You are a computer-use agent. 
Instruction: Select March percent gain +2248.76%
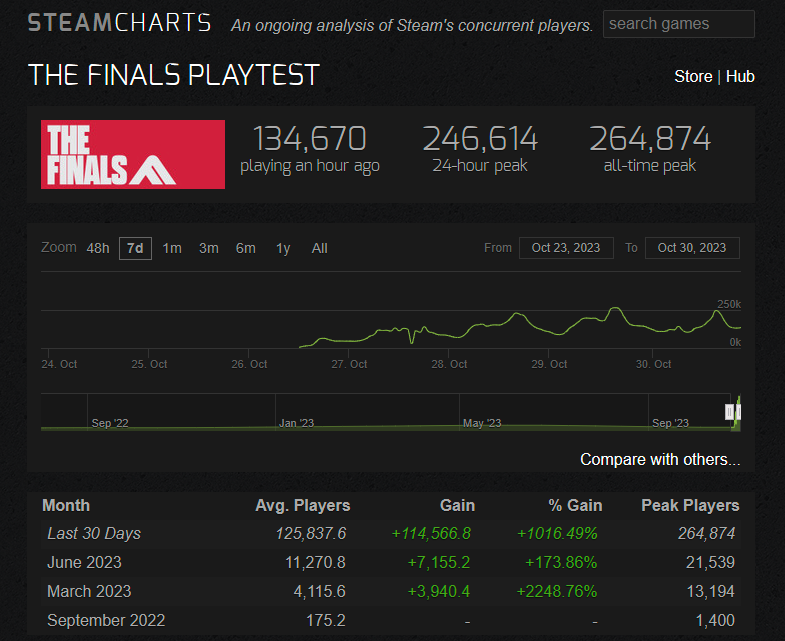click(557, 591)
